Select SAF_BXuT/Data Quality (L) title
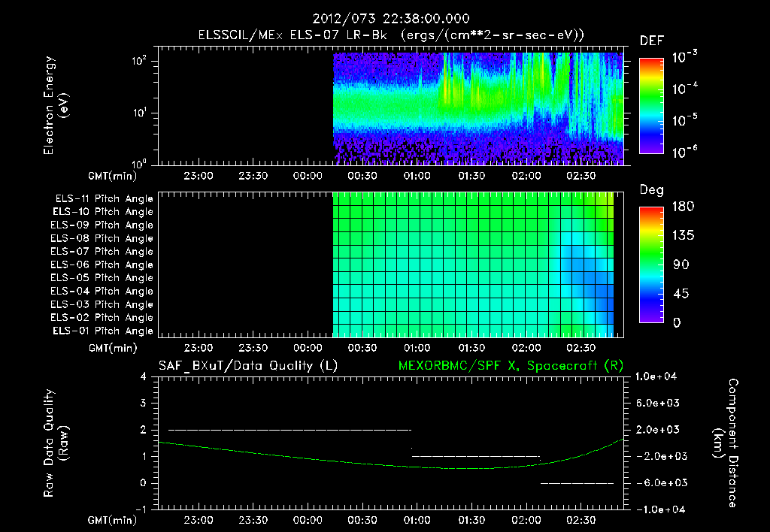Screen dimensions: 770x532 tap(248, 366)
